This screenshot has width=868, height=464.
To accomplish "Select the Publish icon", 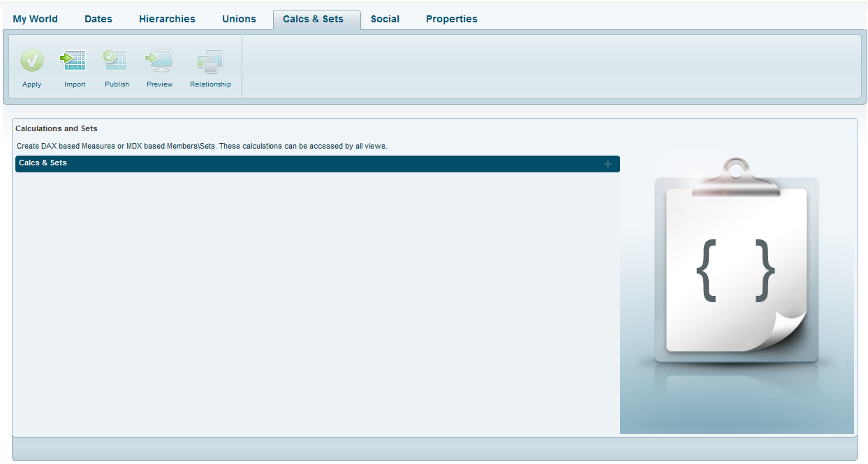I will click(x=116, y=61).
